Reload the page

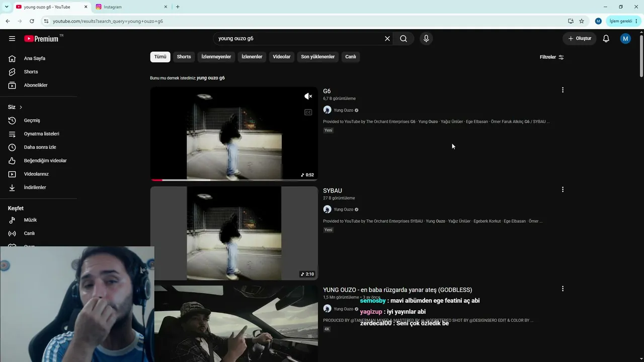(32, 21)
